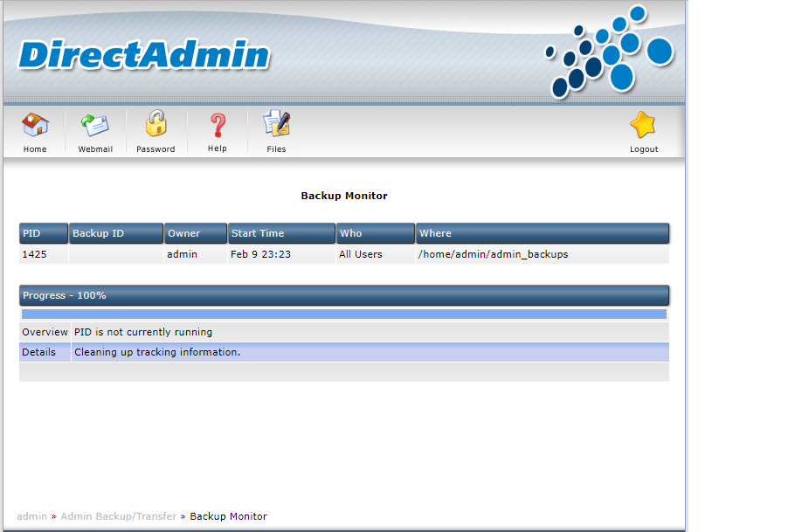Click the blue backup progress bar
Viewport: 795px width, 532px height.
344,314
